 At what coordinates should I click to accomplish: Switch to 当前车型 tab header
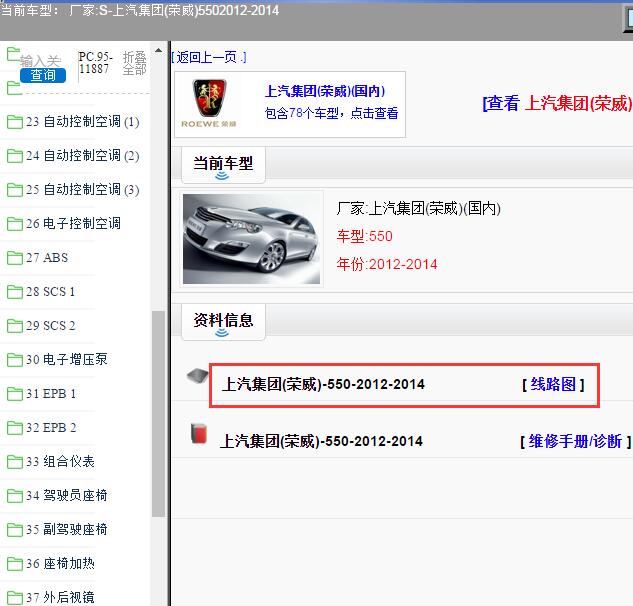223,165
